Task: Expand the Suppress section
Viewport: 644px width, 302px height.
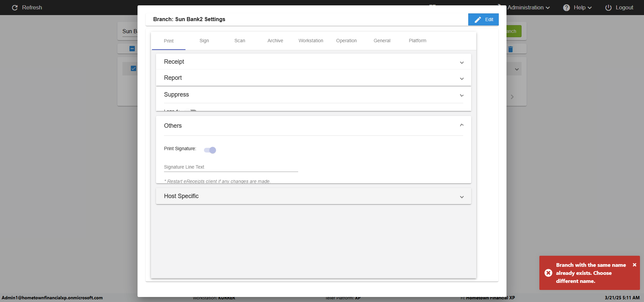Action: coord(462,95)
